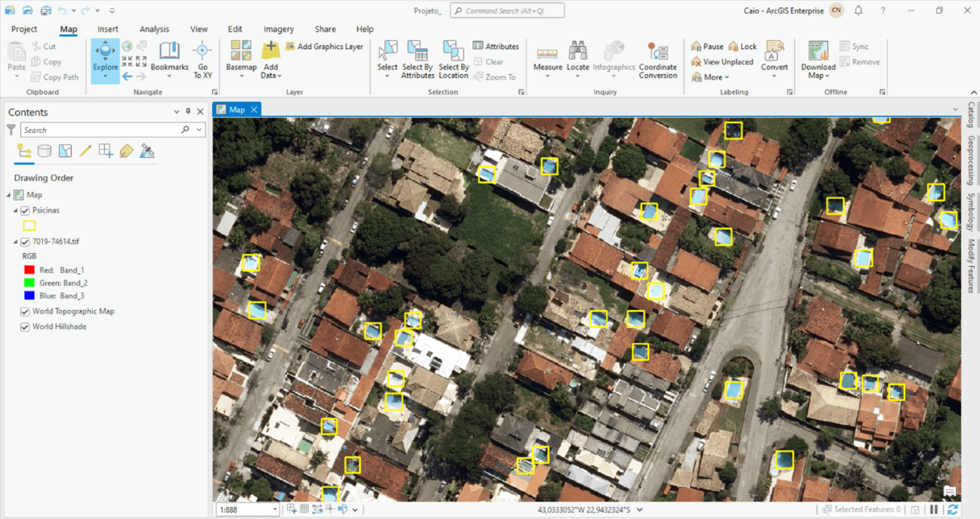The width and height of the screenshot is (980, 519).
Task: Click Add Graphics Layer button
Action: [324, 47]
